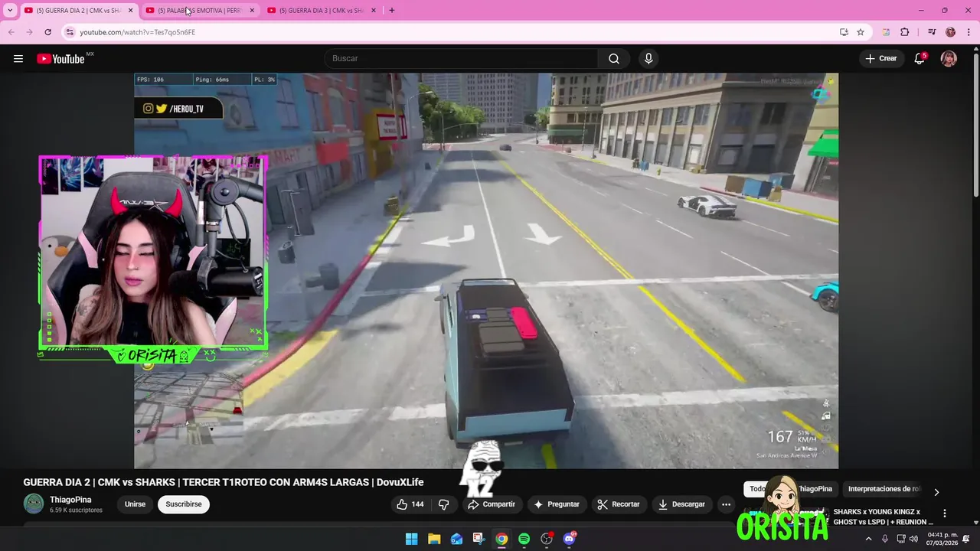Open YouTube notifications bell
Image resolution: width=980 pixels, height=551 pixels.
click(x=920, y=59)
